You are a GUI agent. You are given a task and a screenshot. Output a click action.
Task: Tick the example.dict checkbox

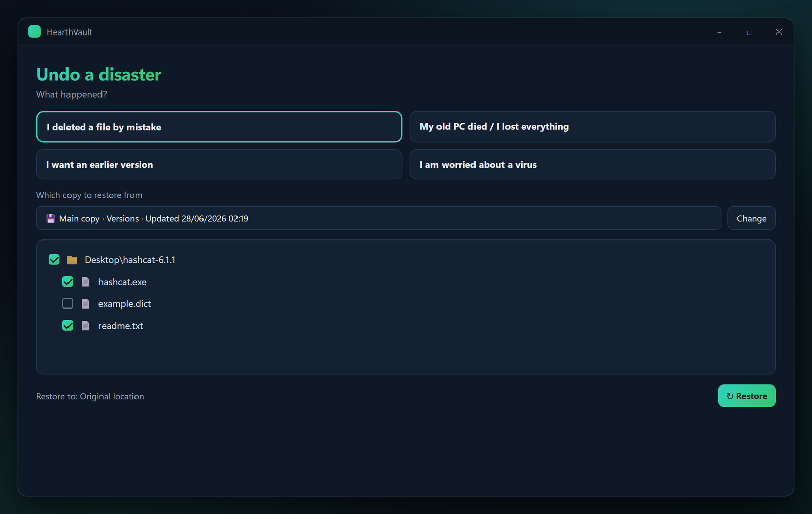[67, 303]
